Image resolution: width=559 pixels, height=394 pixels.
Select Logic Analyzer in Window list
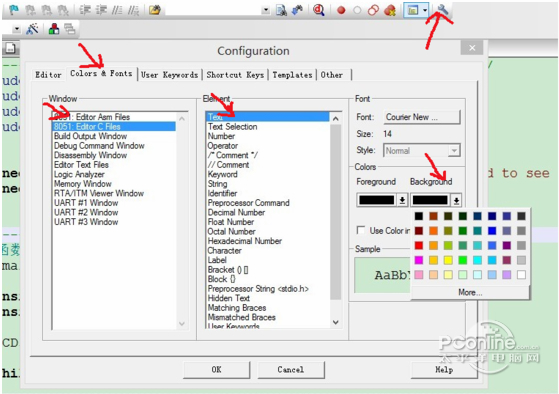click(114, 174)
